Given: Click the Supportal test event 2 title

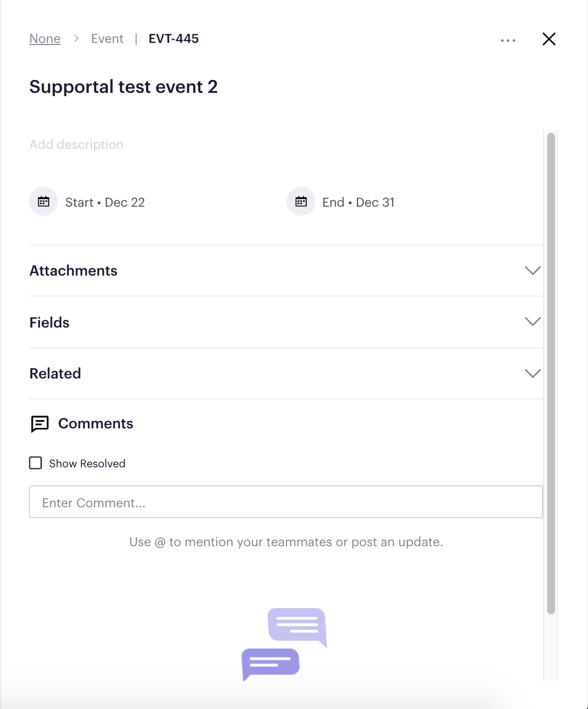Looking at the screenshot, I should click(124, 87).
